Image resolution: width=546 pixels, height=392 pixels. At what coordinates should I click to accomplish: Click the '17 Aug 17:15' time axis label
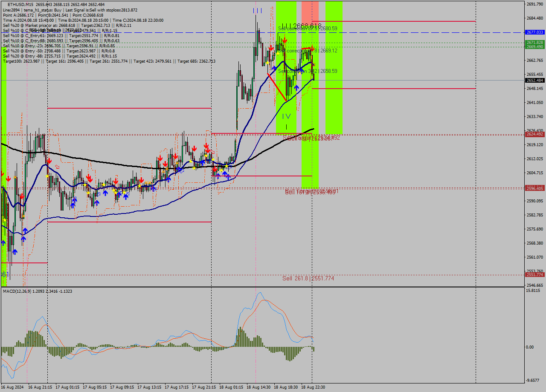pyautogui.click(x=177, y=387)
